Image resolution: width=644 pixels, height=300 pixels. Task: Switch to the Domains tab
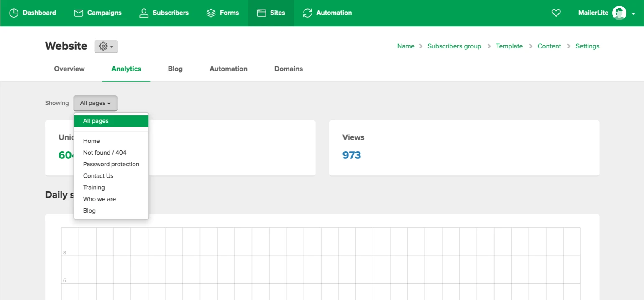point(288,69)
